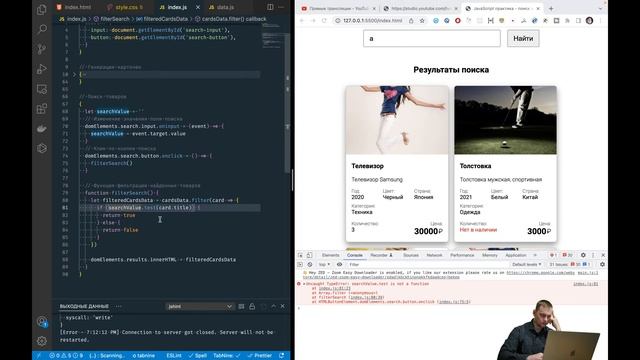
Task: Select filteredCardsData in the breadcrumb
Action: [x=162, y=19]
